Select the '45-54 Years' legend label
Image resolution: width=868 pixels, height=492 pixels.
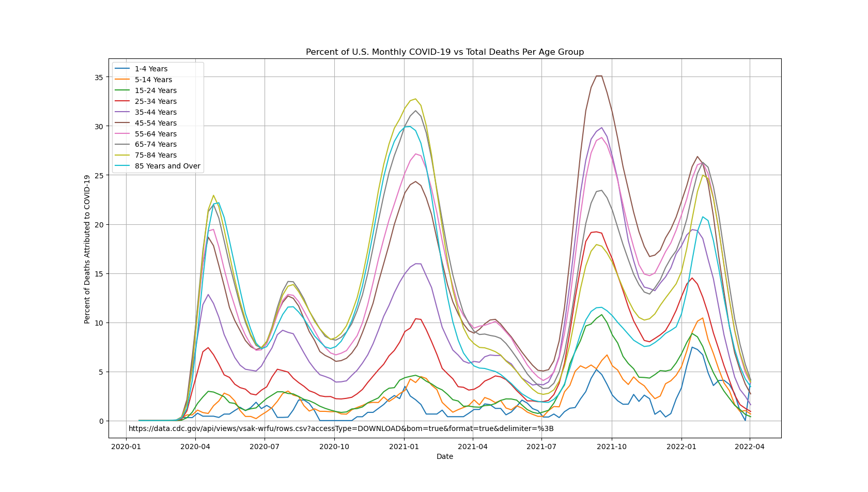[156, 123]
